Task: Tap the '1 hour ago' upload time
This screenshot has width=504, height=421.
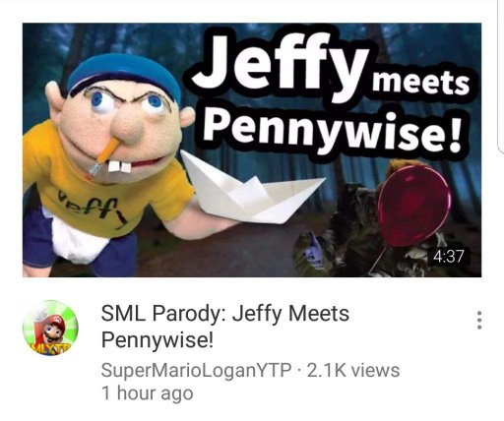Action: pos(148,393)
